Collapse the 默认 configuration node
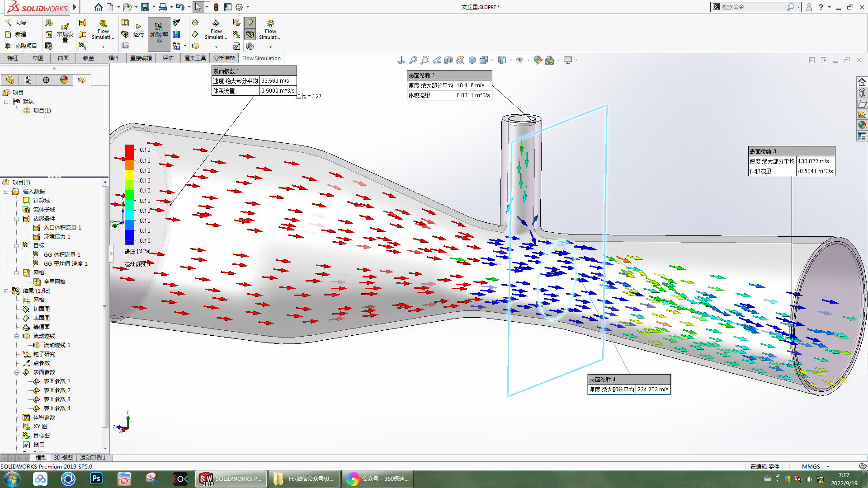 click(x=6, y=102)
